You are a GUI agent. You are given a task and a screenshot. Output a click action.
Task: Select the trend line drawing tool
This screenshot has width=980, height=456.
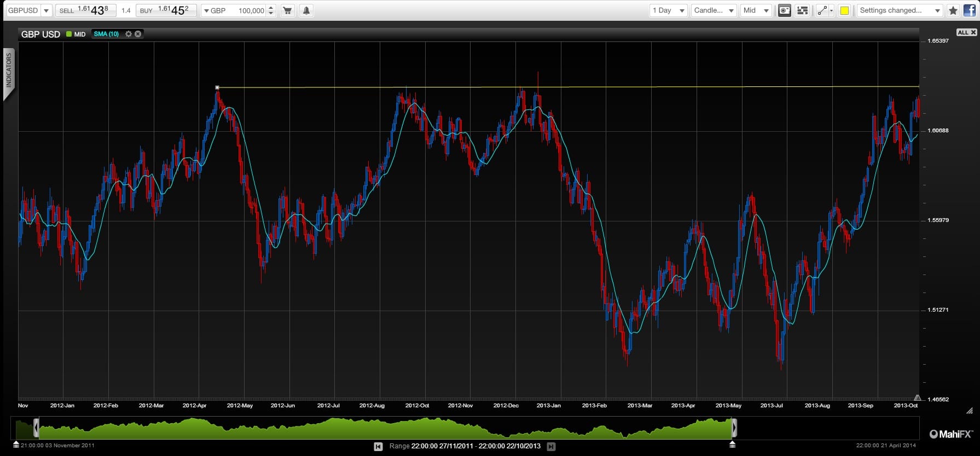tap(821, 10)
